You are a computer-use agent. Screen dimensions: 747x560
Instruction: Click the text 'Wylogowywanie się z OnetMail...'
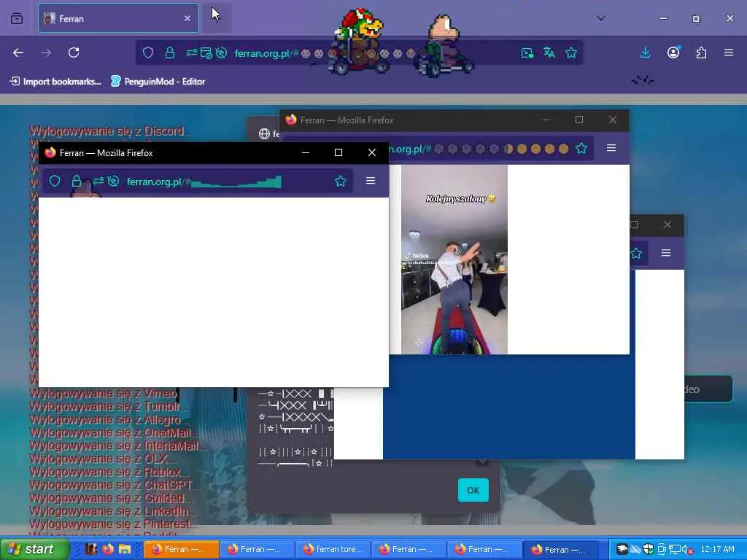tap(115, 433)
